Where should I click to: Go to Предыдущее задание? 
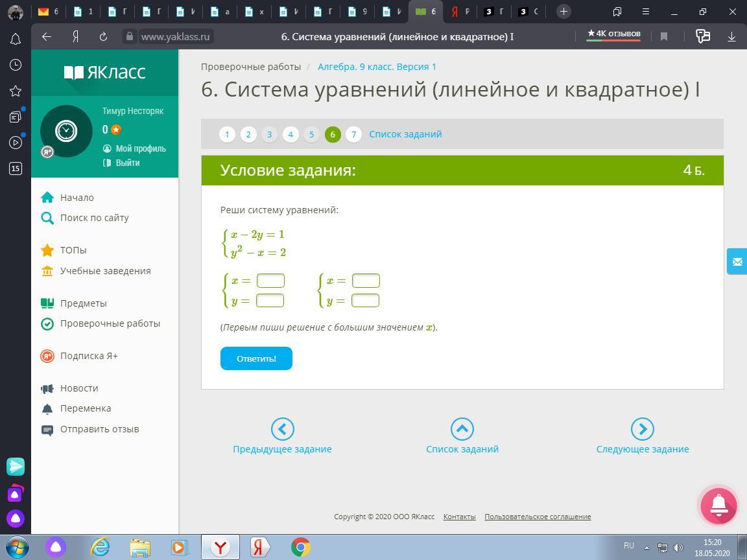[282, 429]
